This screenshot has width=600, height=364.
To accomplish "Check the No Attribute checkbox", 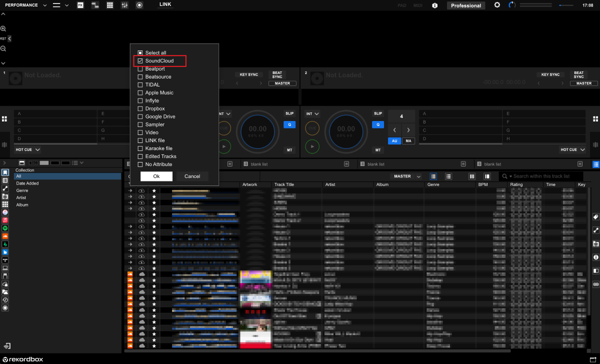I will 140,164.
